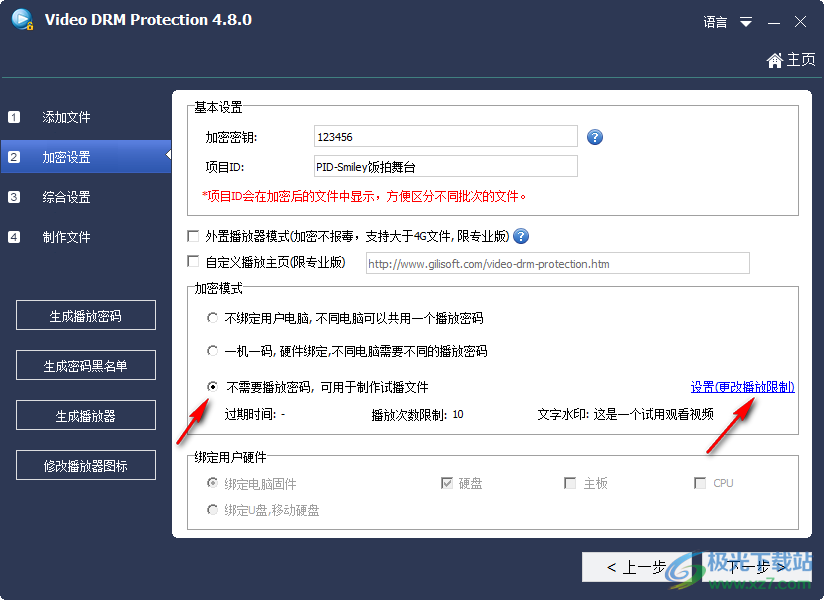Image resolution: width=824 pixels, height=600 pixels.
Task: Click the 项目ID input field
Action: point(446,167)
